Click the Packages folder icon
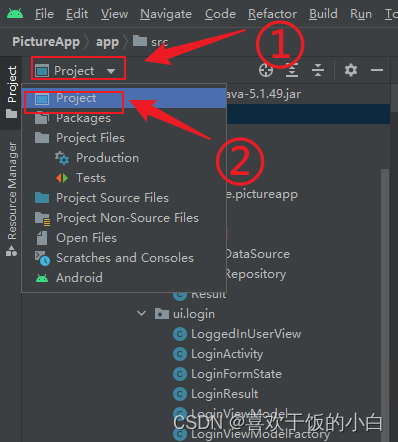The width and height of the screenshot is (398, 442). tap(42, 117)
